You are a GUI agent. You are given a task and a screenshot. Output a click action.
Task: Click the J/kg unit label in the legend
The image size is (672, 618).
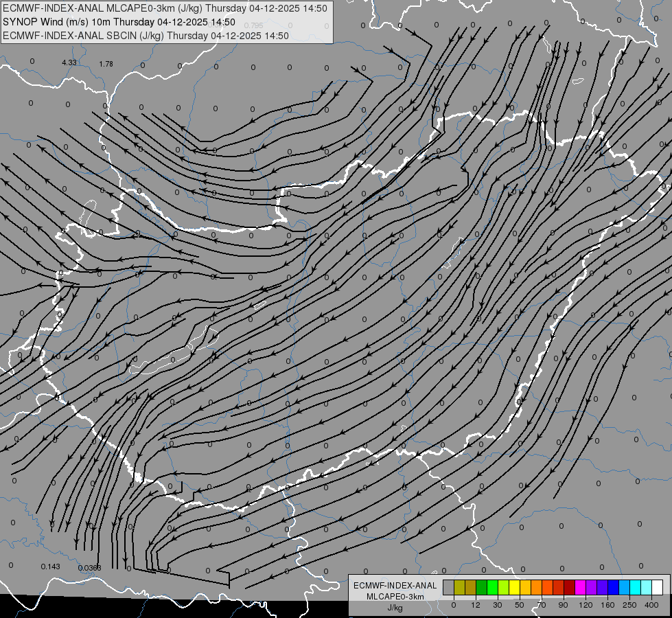[395, 608]
